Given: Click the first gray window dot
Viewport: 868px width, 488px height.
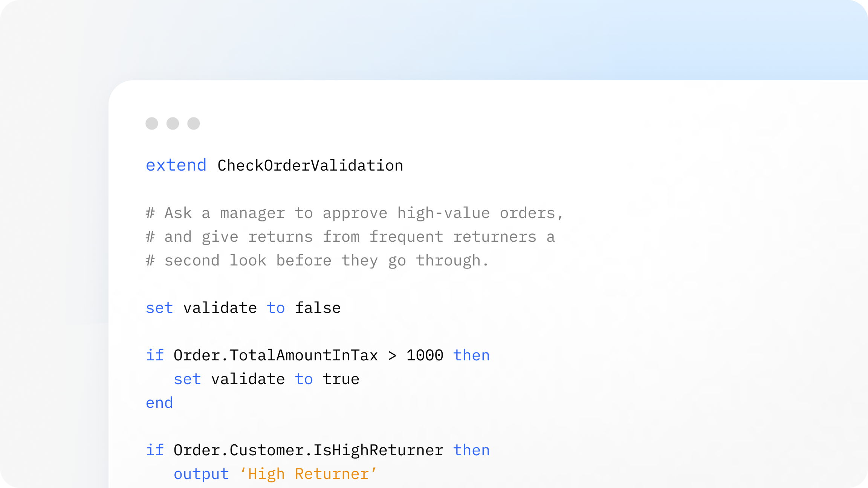Looking at the screenshot, I should [x=152, y=124].
